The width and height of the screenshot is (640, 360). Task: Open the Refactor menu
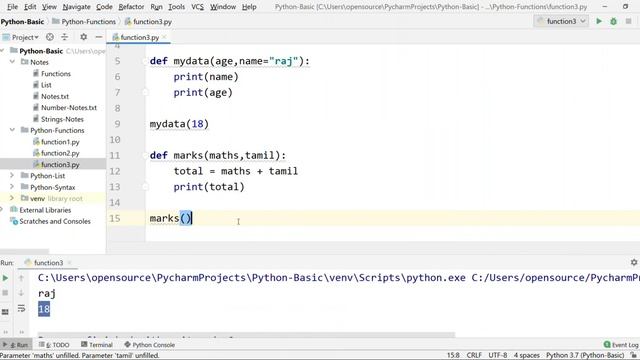point(131,7)
